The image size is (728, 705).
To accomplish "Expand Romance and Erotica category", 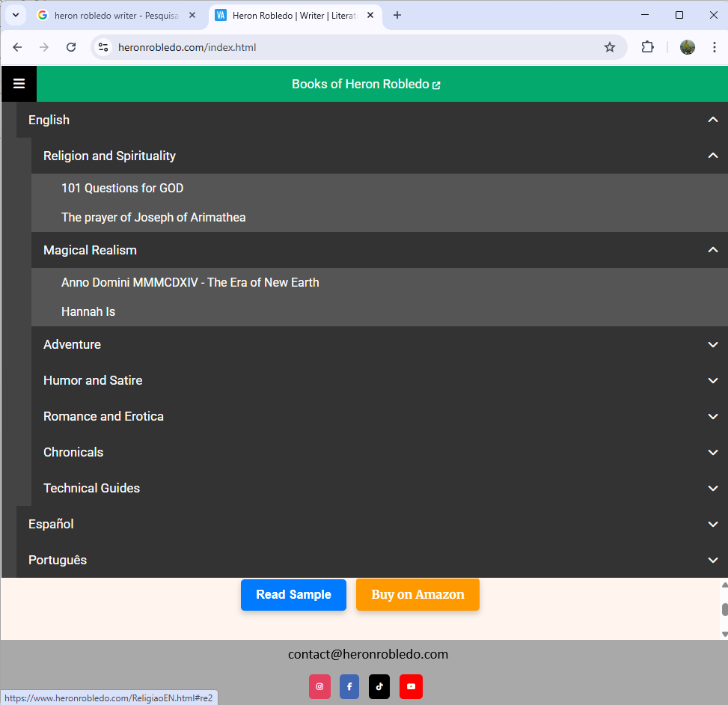I will [x=379, y=416].
